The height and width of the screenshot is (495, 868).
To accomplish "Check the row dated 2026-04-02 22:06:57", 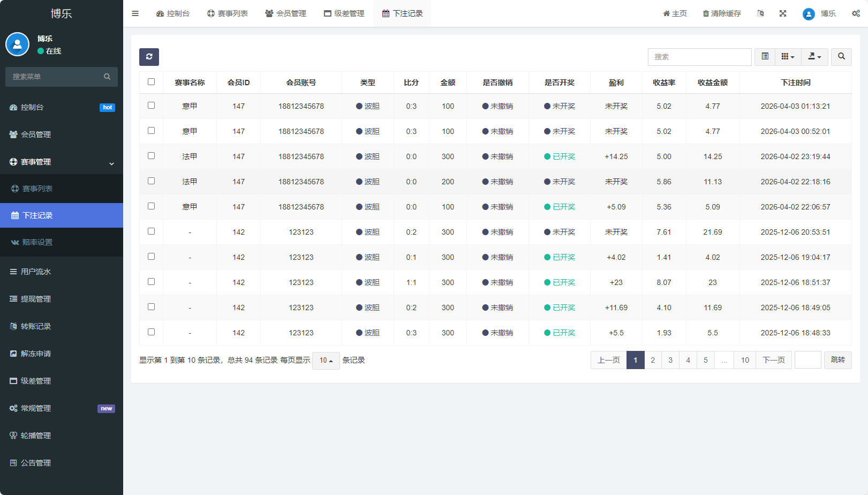I will (x=151, y=206).
